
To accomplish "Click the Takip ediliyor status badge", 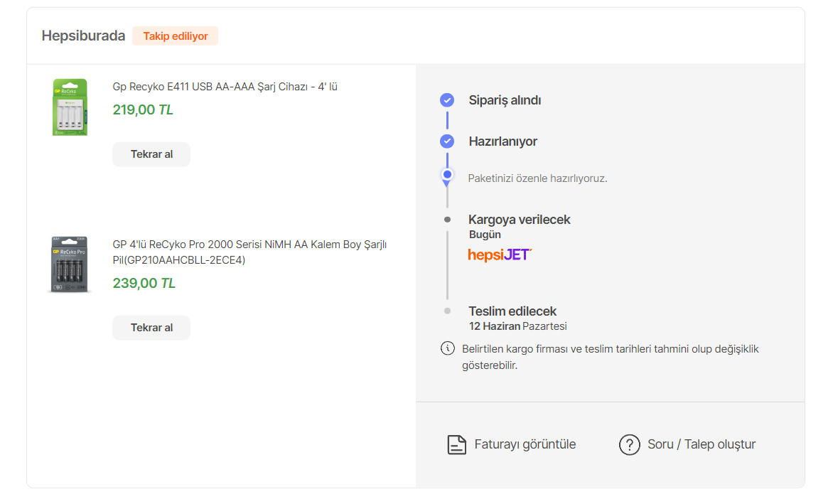I will point(175,36).
